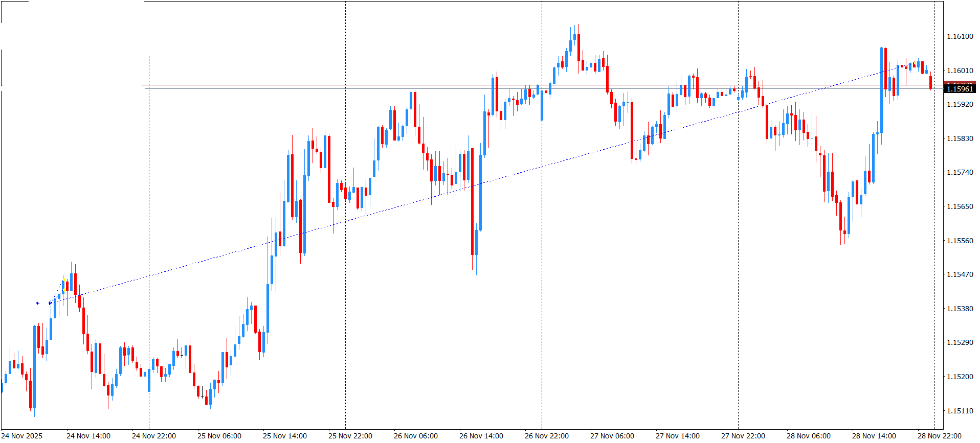Select the 27 Nov 14:00 time label
The height and width of the screenshot is (443, 980).
point(678,436)
